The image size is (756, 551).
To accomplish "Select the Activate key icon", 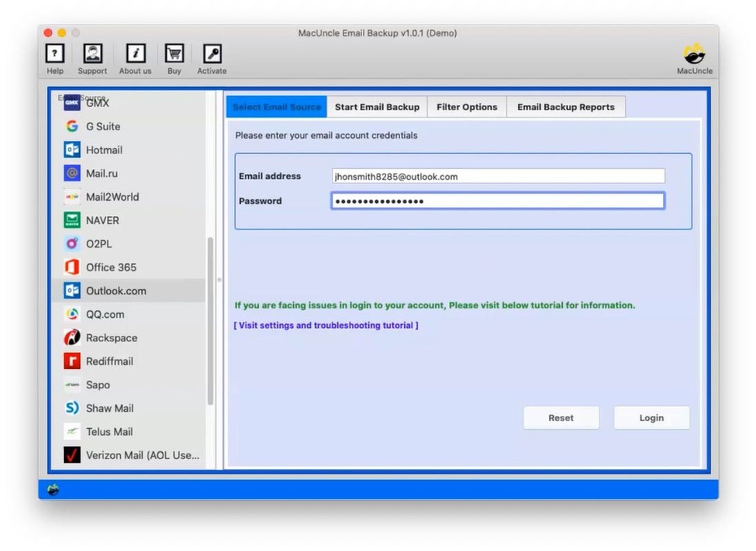I will tap(211, 58).
